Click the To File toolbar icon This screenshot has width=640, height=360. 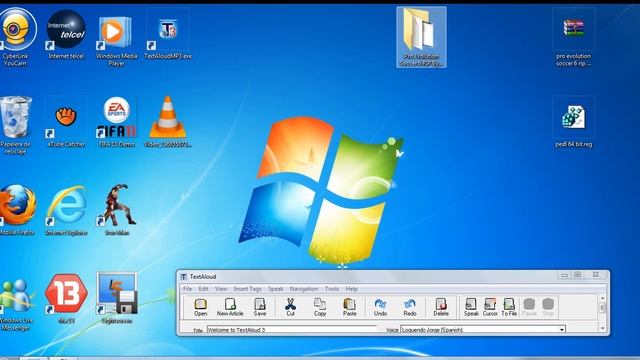click(509, 307)
